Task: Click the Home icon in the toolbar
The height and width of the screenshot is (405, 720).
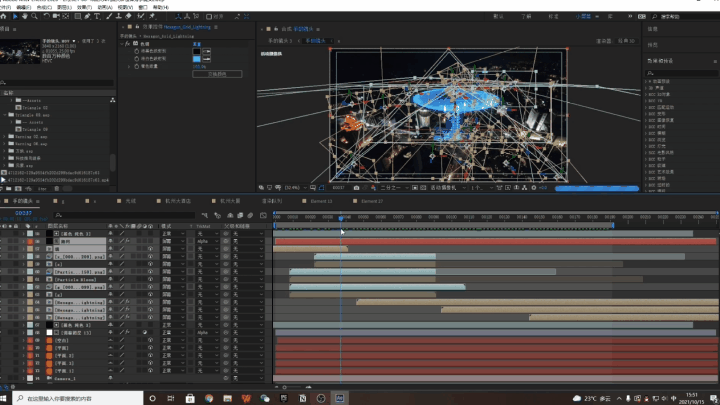Action: pos(4,16)
